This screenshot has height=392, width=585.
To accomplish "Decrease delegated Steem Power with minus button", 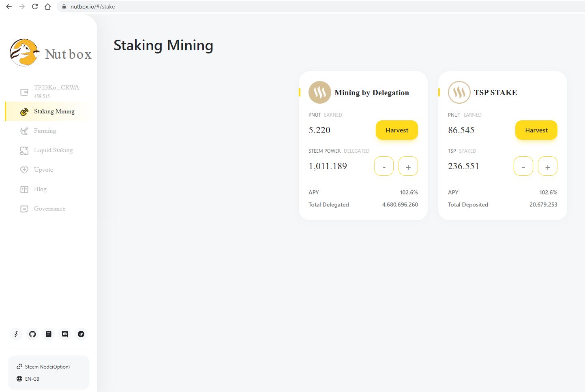I will click(384, 166).
